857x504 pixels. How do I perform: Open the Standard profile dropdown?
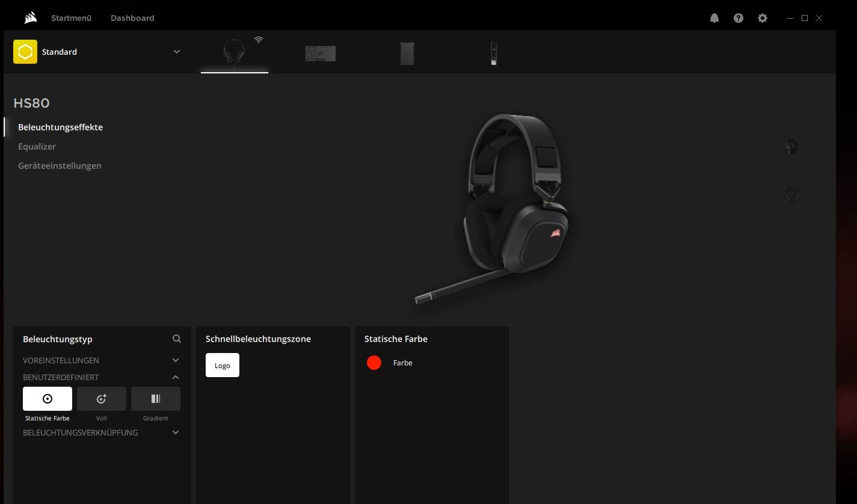pyautogui.click(x=177, y=52)
